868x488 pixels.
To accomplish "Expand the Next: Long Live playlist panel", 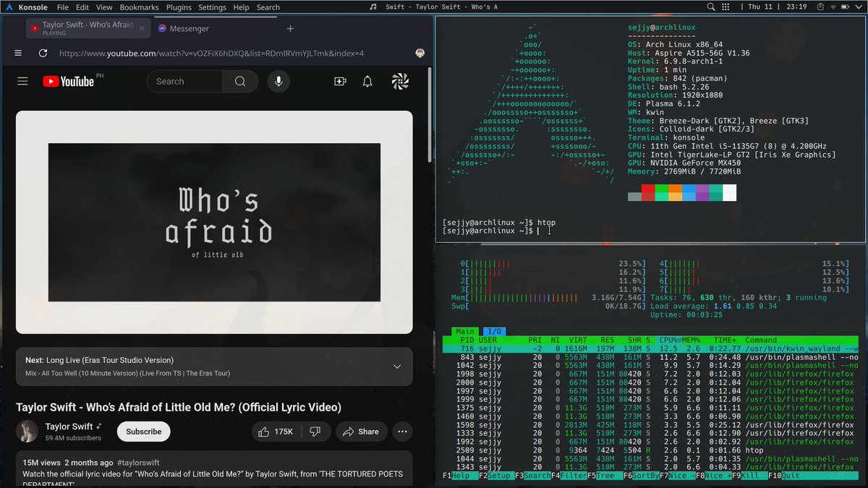I will point(396,367).
